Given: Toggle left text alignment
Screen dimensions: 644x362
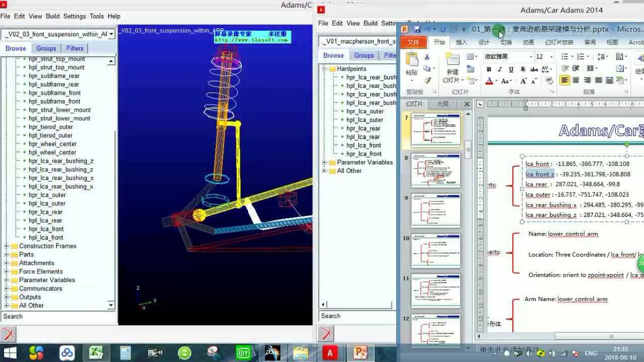Looking at the screenshot, I should point(565,80).
